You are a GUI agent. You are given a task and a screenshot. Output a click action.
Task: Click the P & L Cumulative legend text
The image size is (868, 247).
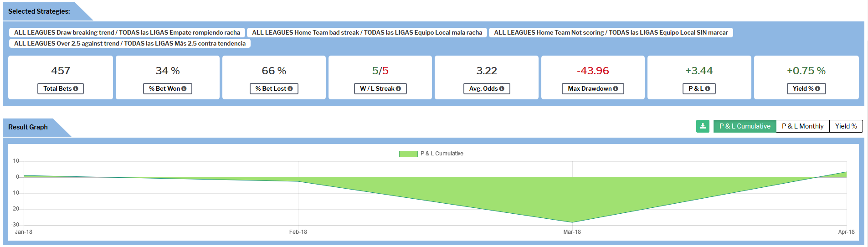tap(442, 154)
